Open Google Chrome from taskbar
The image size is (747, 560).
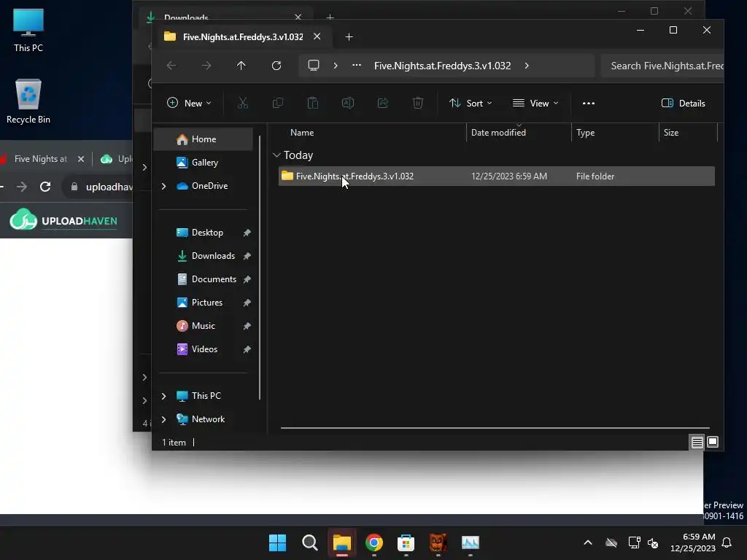(374, 542)
